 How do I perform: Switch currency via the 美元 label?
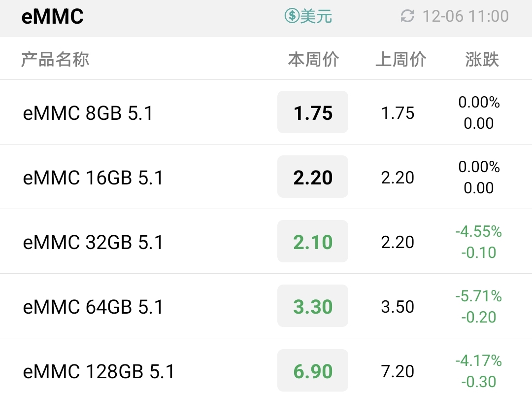point(316,16)
